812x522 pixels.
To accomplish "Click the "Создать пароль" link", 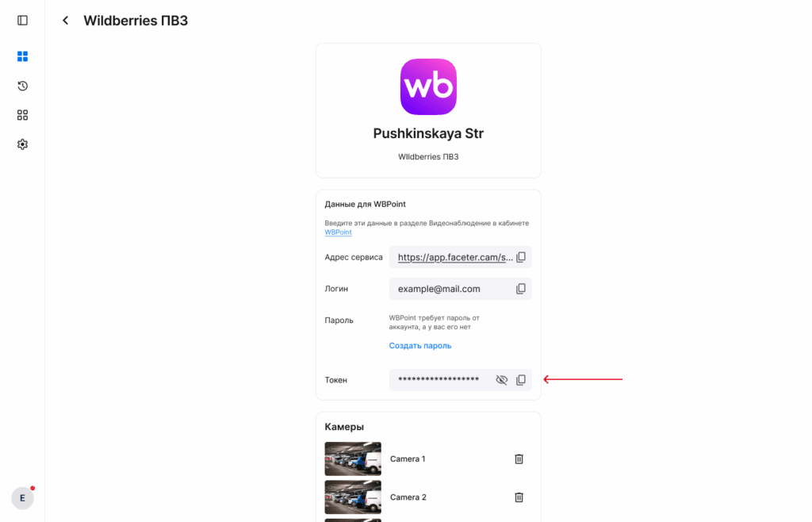I will pos(420,346).
